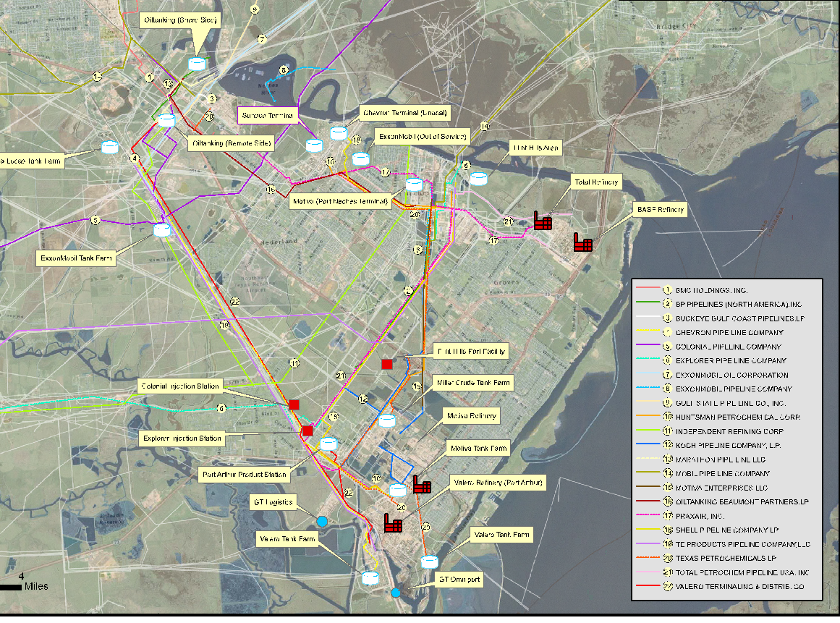
Task: Select Shell Pipeline Company LP legend entry
Action: point(708,530)
